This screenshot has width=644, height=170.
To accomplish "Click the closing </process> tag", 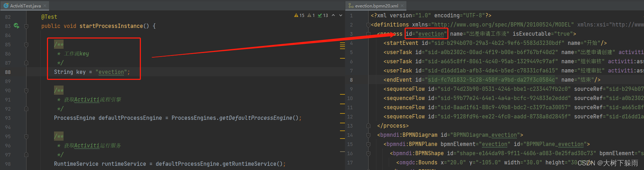I will [393, 126].
